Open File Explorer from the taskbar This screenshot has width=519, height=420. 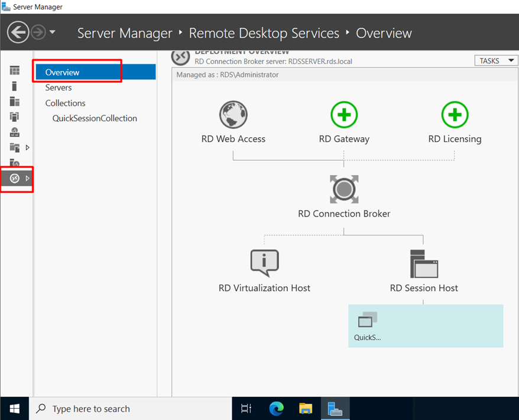coord(306,409)
